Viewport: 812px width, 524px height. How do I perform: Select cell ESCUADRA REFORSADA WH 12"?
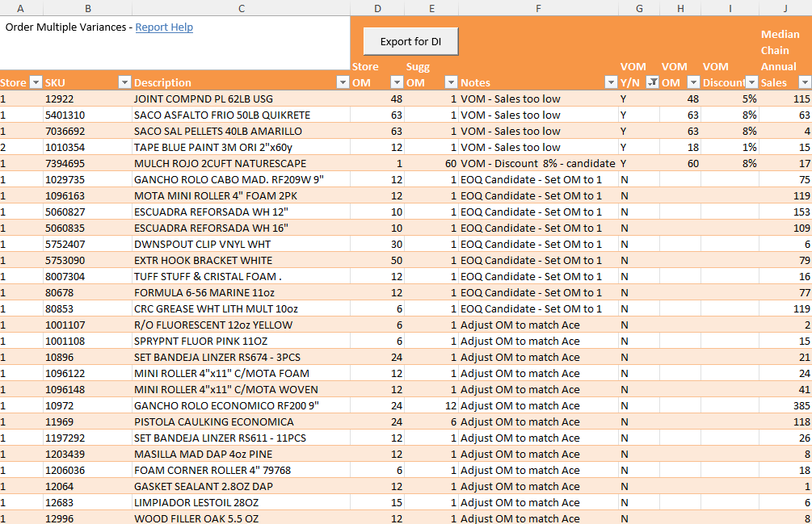242,212
